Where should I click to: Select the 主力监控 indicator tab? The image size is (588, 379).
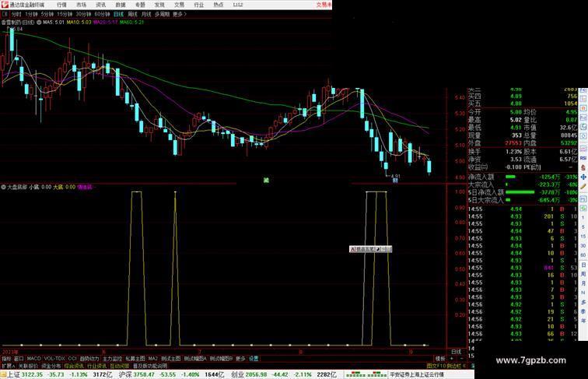click(112, 359)
